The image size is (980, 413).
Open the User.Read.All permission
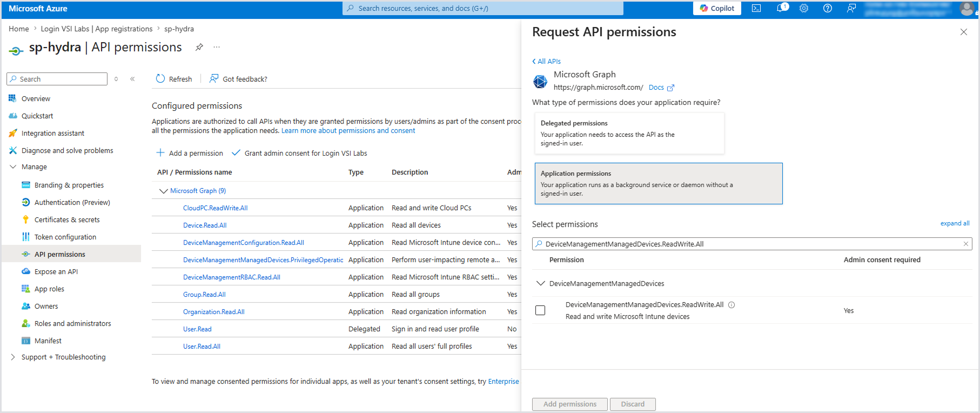[x=202, y=346]
